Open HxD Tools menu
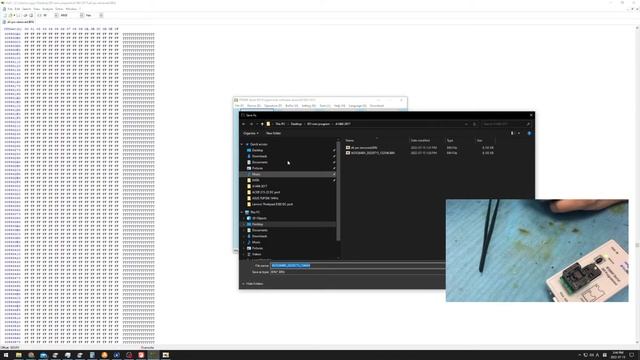 59,9
